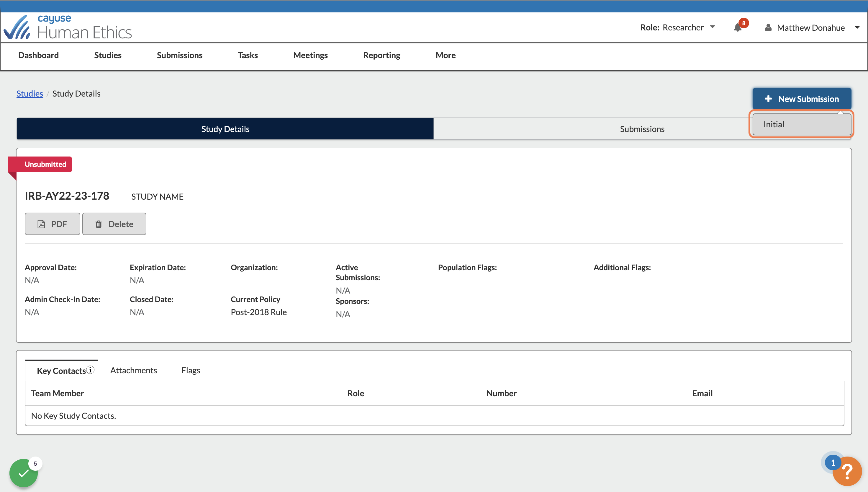Click the Matthew Donahue user name
The height and width of the screenshot is (492, 868).
[811, 28]
